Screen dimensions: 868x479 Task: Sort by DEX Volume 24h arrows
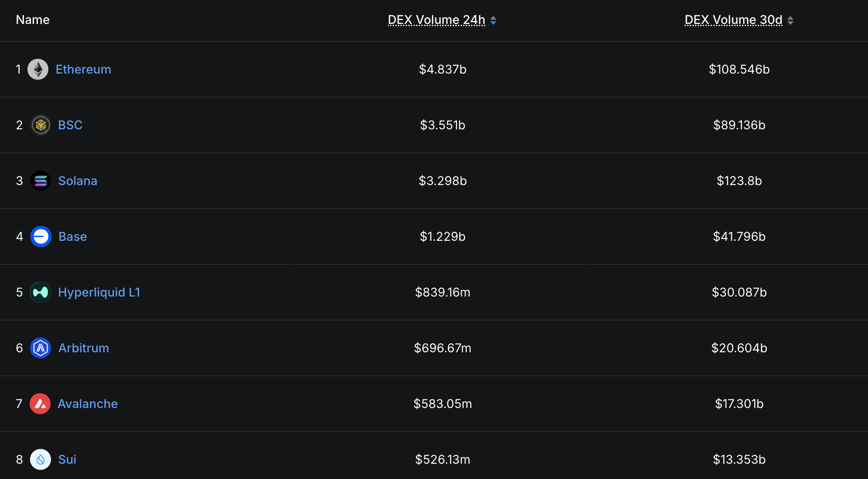[493, 20]
